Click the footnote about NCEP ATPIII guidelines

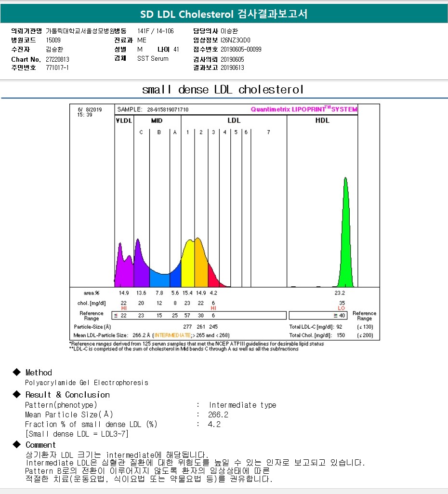[197, 344]
